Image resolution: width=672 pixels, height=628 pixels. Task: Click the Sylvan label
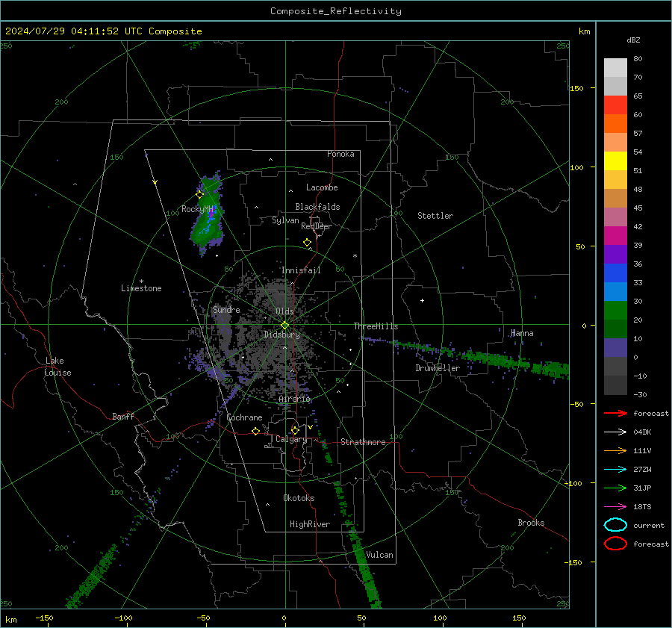(285, 220)
